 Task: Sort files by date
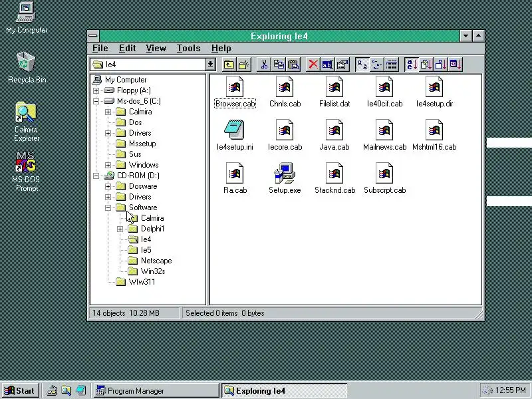[x=456, y=65]
